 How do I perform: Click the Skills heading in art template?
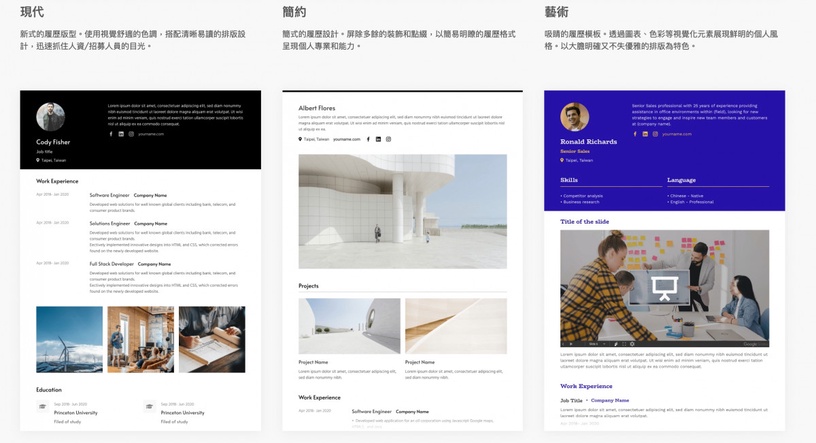pyautogui.click(x=569, y=180)
